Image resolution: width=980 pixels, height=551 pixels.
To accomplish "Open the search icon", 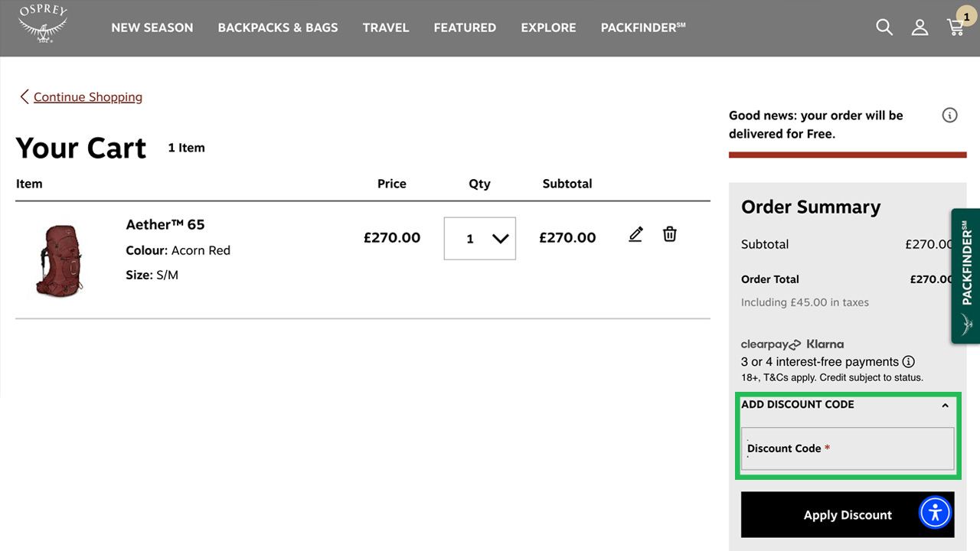I will (884, 28).
